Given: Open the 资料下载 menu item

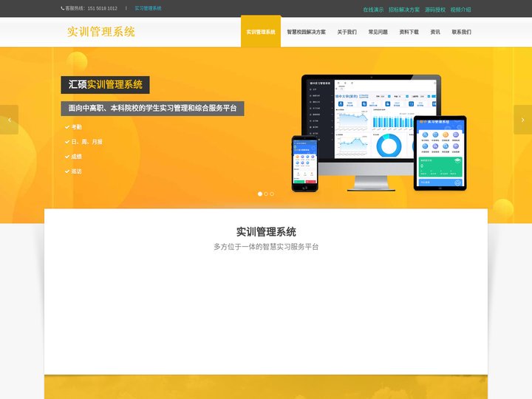Looking at the screenshot, I should point(409,32).
